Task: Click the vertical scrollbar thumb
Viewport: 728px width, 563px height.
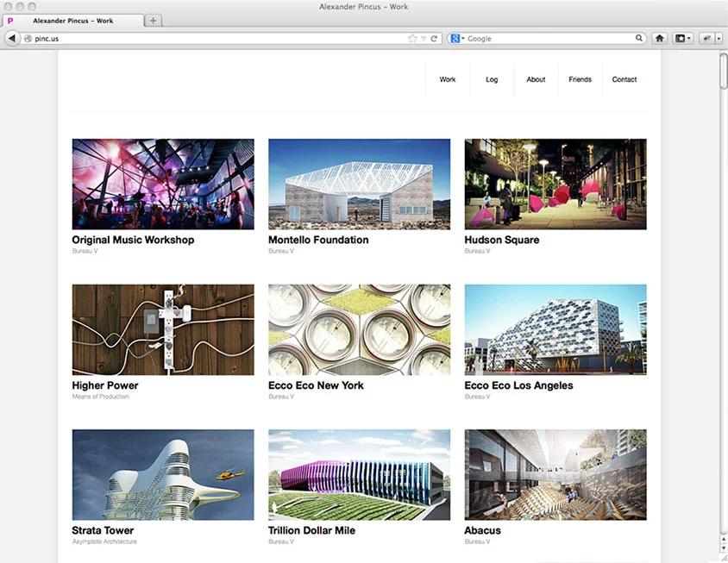Action: coord(724,71)
